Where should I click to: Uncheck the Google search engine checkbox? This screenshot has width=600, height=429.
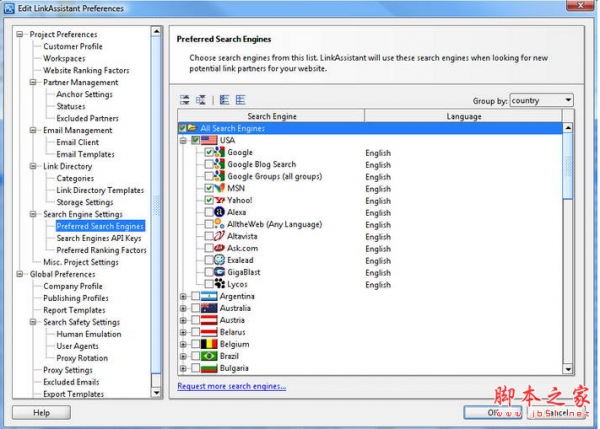[x=209, y=152]
